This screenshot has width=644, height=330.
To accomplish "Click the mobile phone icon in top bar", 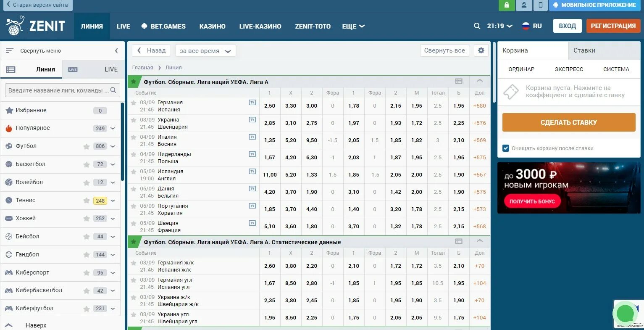I will (541, 5).
